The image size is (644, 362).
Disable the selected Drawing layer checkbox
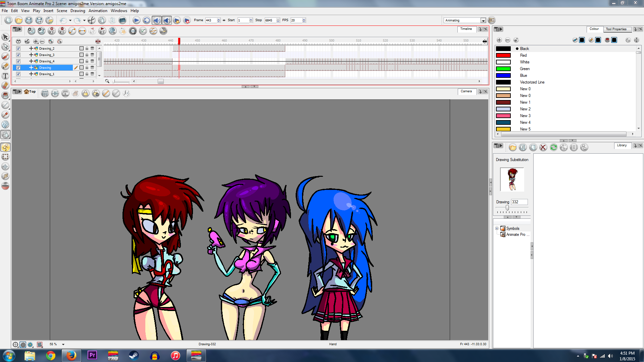(x=18, y=67)
